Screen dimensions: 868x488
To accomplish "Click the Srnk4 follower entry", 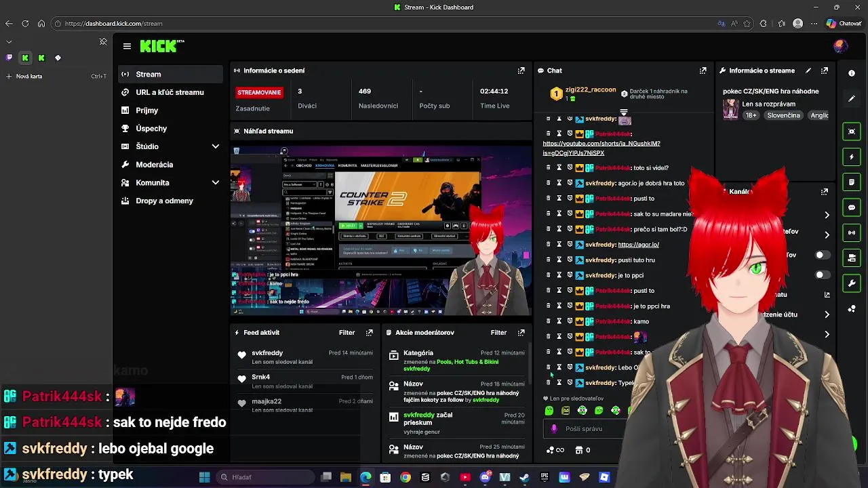I will (x=304, y=382).
